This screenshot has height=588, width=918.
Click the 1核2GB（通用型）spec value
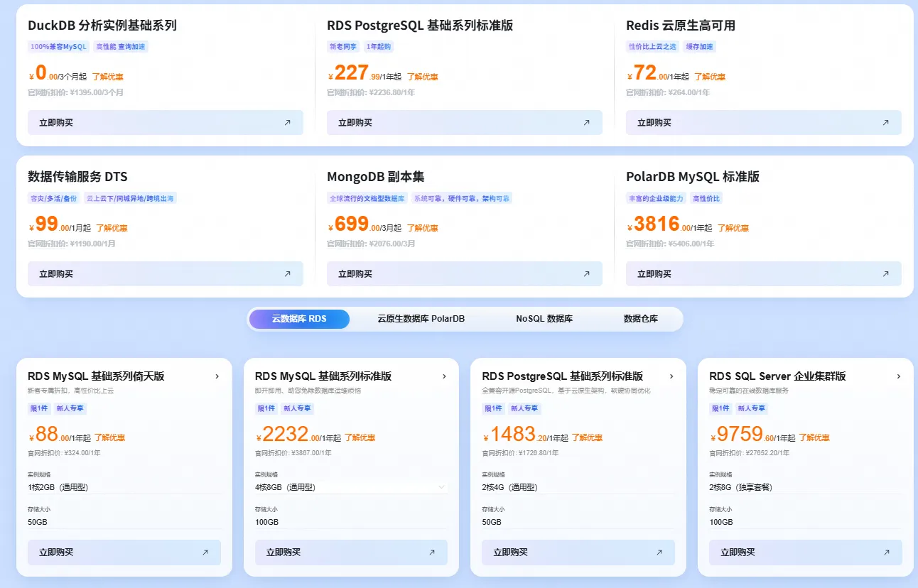coord(58,487)
